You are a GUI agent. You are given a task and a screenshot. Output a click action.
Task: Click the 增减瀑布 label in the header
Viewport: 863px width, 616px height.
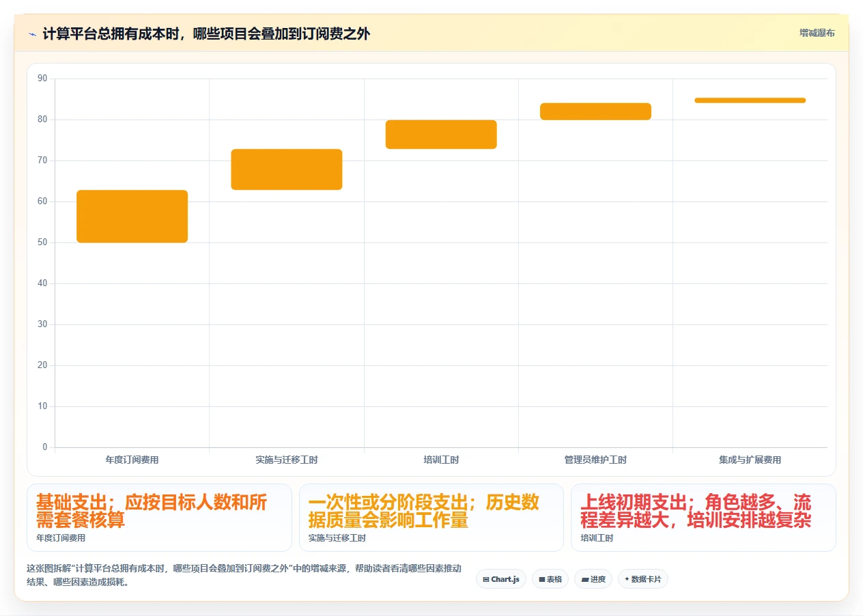click(817, 33)
